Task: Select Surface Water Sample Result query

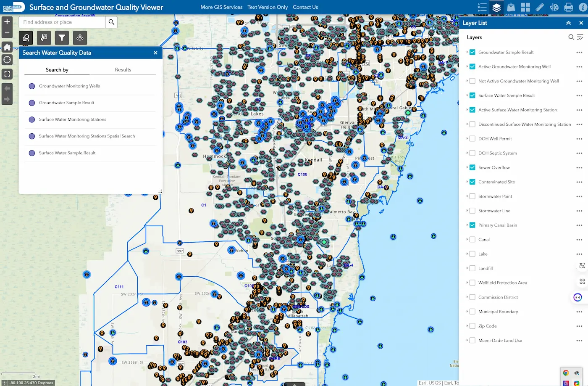Action: [x=90, y=153]
